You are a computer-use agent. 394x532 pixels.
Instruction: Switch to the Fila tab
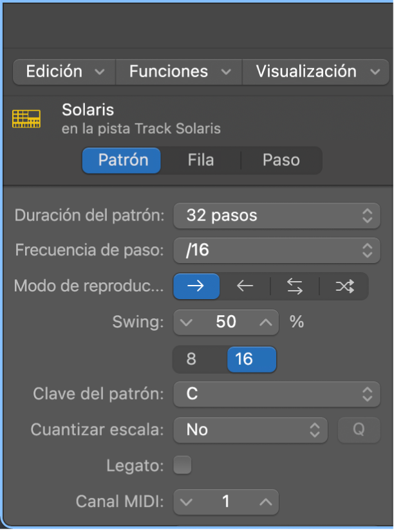(201, 160)
